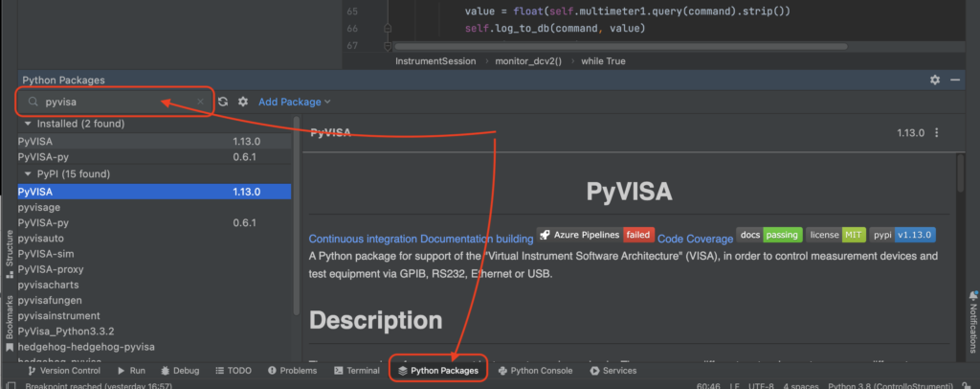The width and height of the screenshot is (980, 389).
Task: Hide the Python Packages tool window
Action: 955,80
